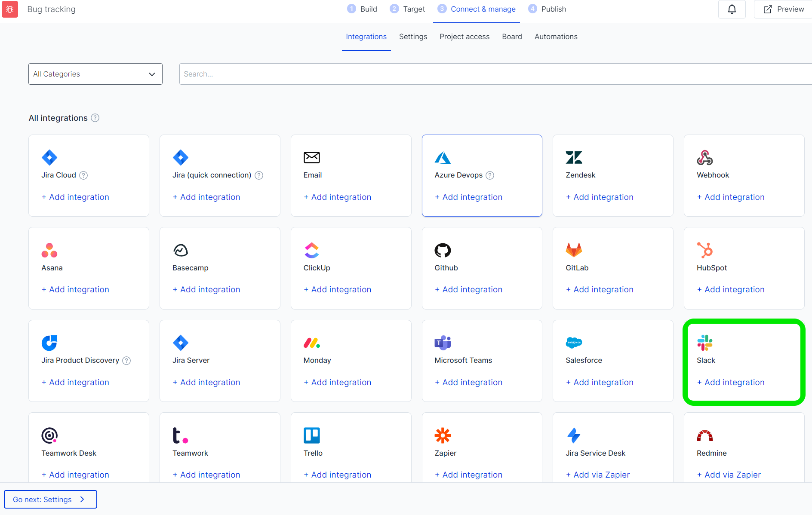
Task: Add integration for Asana
Action: coord(75,289)
